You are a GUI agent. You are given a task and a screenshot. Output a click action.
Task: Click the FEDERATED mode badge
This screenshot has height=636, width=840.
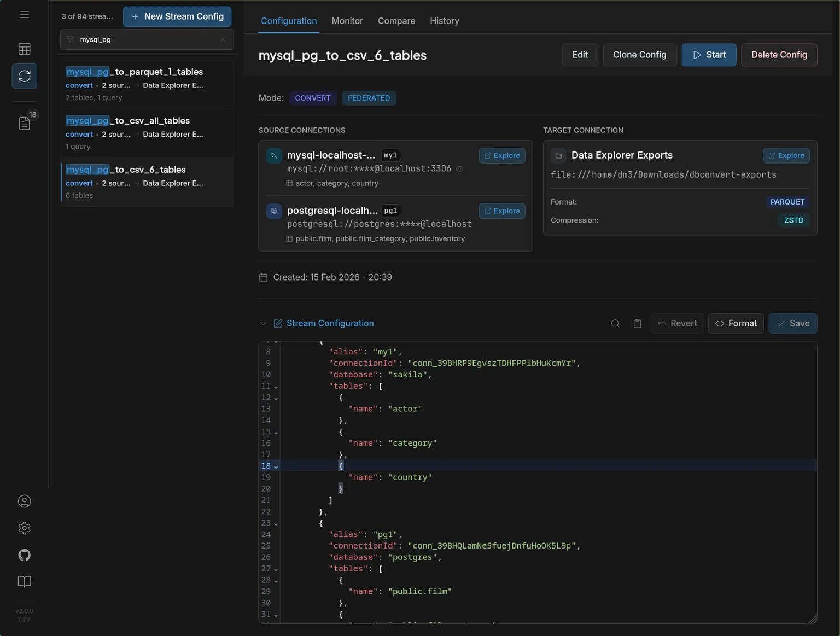[x=369, y=98]
